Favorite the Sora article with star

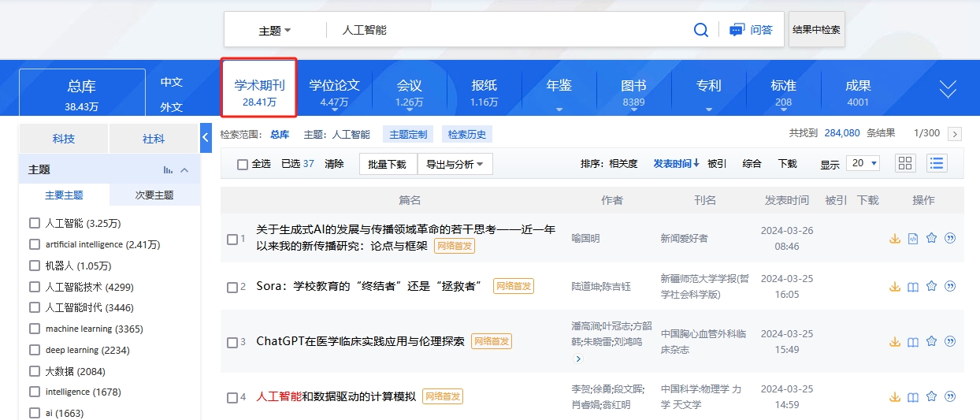point(931,287)
